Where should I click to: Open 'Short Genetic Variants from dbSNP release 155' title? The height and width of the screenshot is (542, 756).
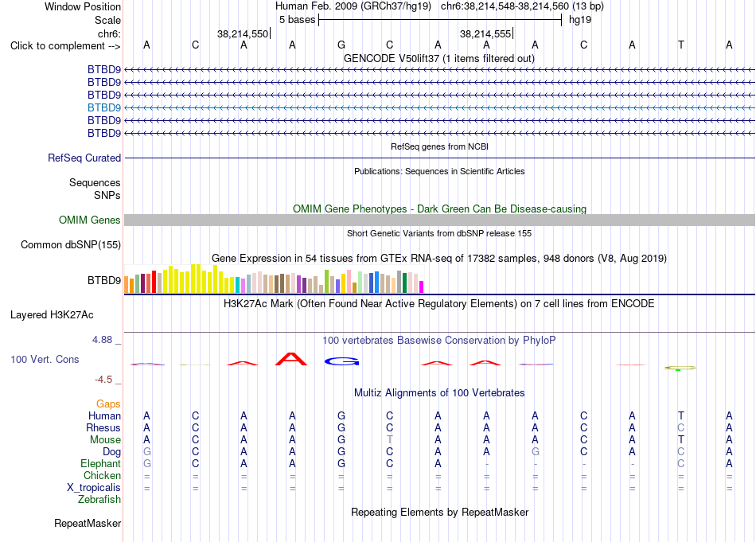tap(439, 233)
